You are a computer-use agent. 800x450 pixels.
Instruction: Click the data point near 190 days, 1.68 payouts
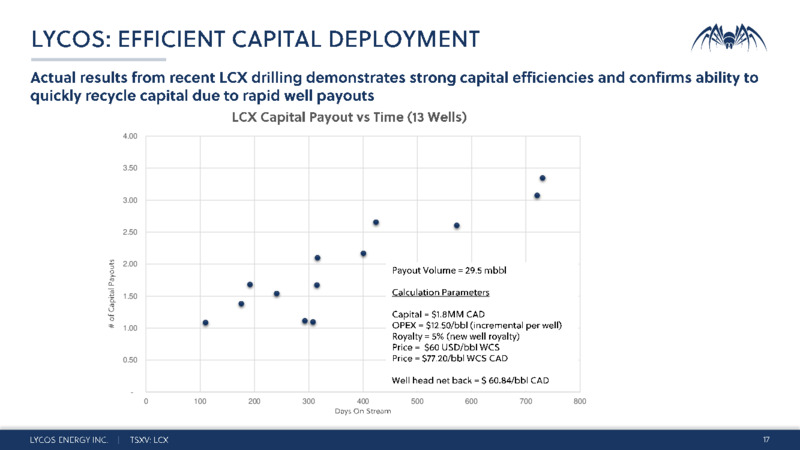point(250,285)
